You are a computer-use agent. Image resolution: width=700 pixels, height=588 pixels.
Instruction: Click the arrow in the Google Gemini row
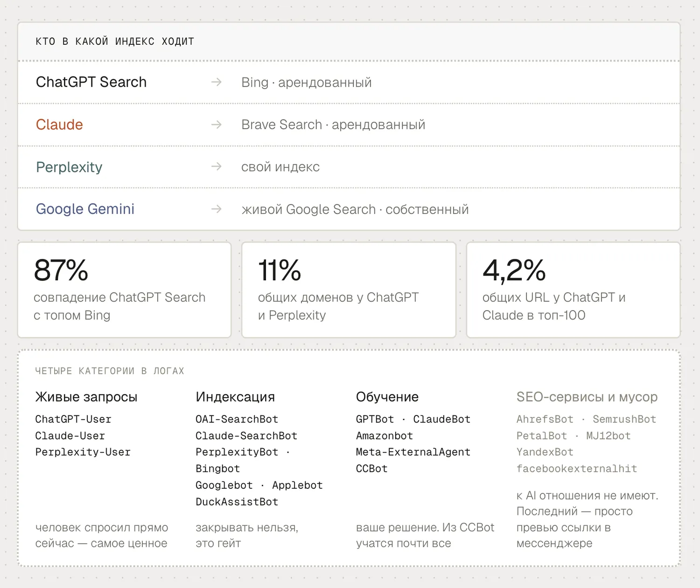pyautogui.click(x=216, y=209)
